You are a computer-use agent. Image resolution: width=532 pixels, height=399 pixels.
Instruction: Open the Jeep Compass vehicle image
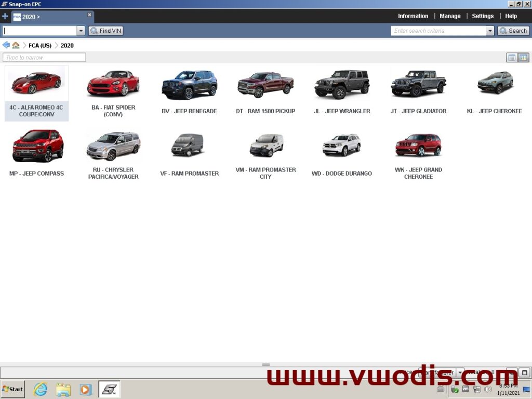click(37, 146)
